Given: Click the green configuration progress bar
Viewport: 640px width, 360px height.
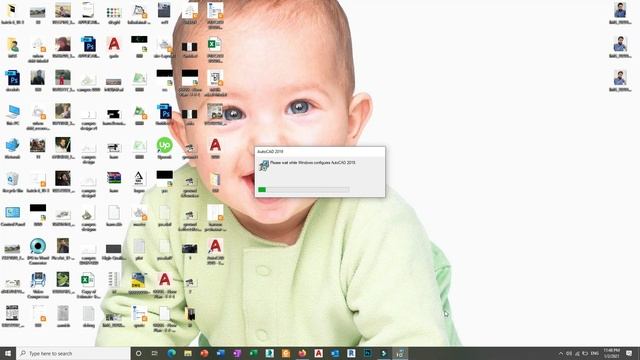Looking at the screenshot, I should click(x=304, y=189).
